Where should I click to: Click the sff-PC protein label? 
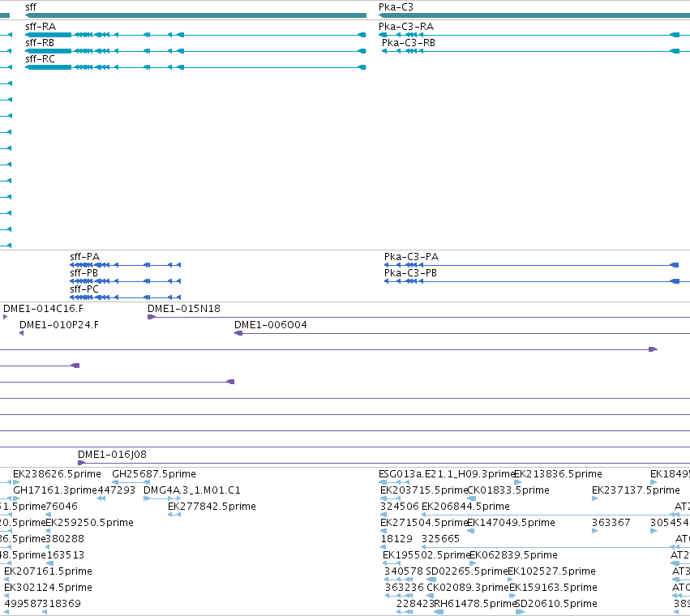tap(84, 289)
